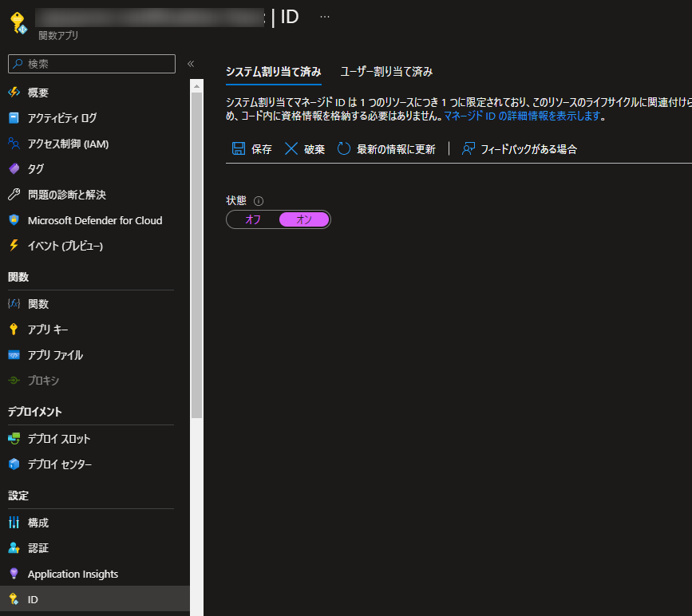The height and width of the screenshot is (616, 692).
Task: Click the デプロイ センター cube icon
Action: pos(14,464)
